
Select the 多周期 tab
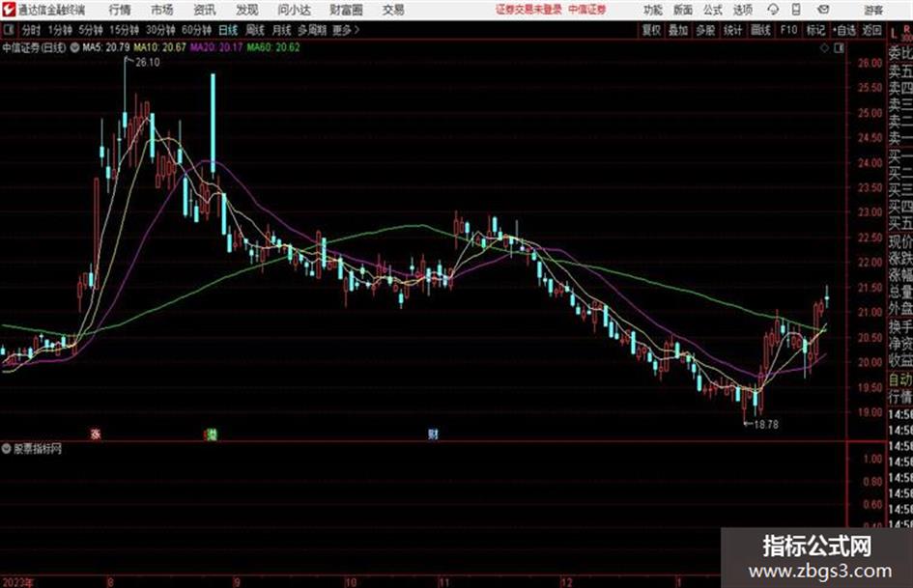[x=312, y=30]
